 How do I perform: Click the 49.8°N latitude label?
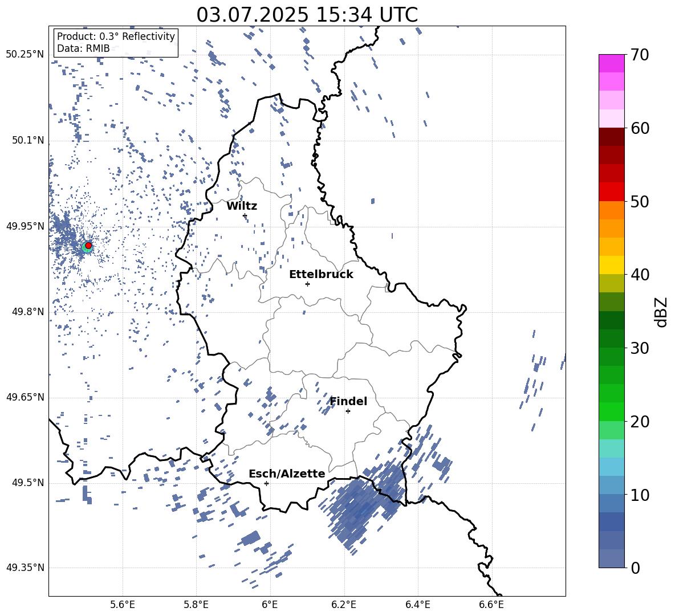pyautogui.click(x=27, y=312)
